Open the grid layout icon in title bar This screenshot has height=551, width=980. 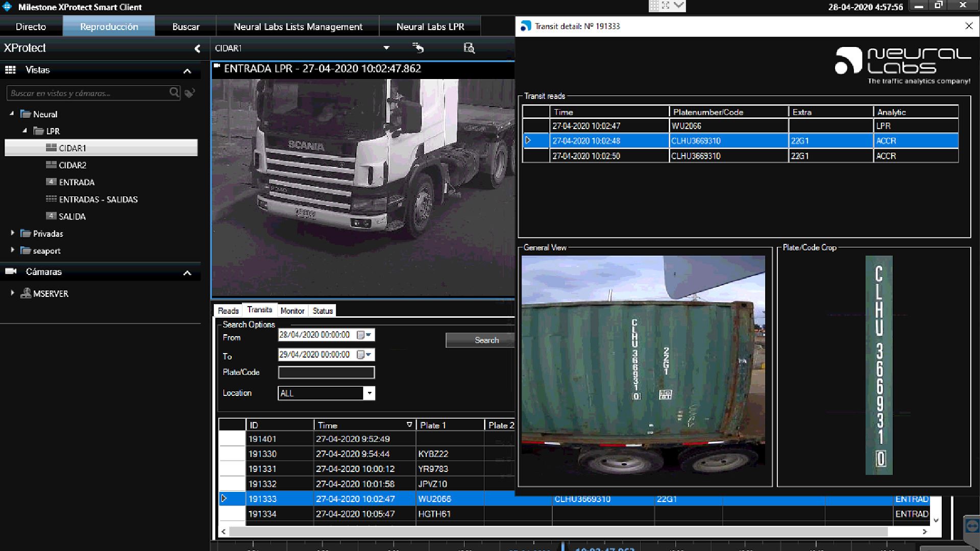(654, 6)
